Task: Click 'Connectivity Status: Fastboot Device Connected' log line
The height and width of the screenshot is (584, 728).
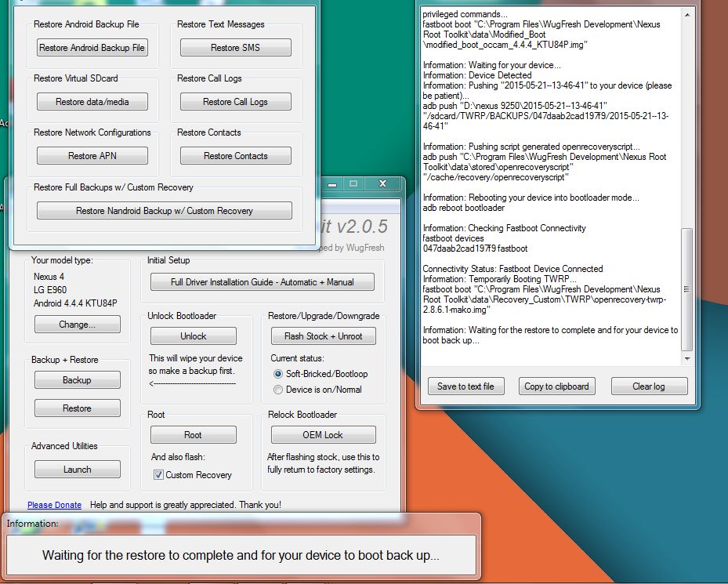Action: click(x=512, y=269)
